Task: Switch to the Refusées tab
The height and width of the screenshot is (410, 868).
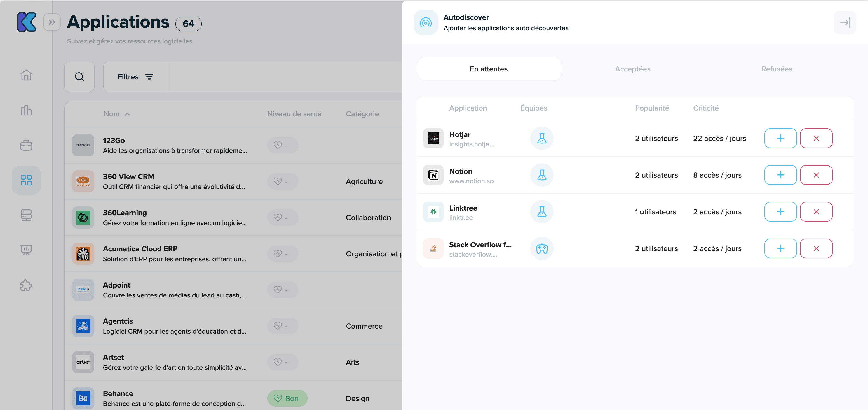Action: coord(777,69)
